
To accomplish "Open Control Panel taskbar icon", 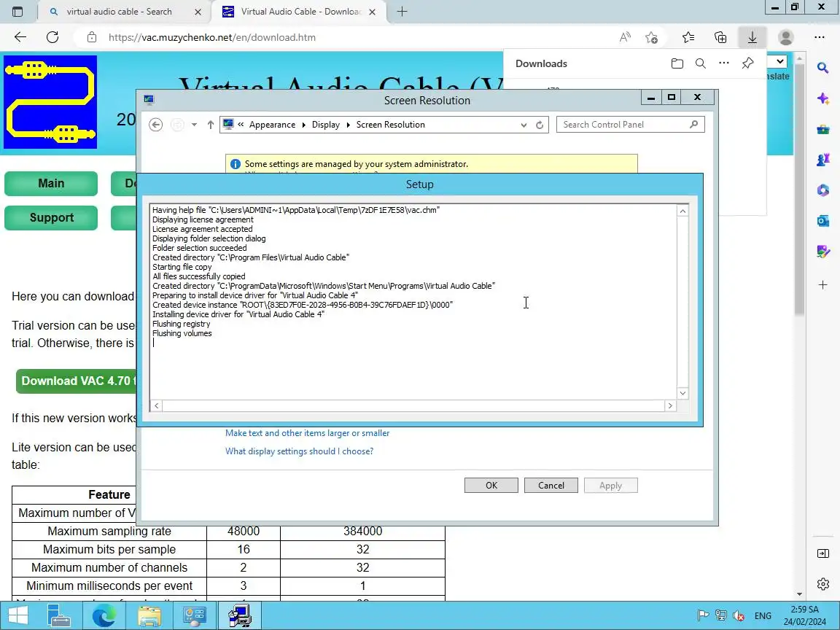I will click(194, 615).
